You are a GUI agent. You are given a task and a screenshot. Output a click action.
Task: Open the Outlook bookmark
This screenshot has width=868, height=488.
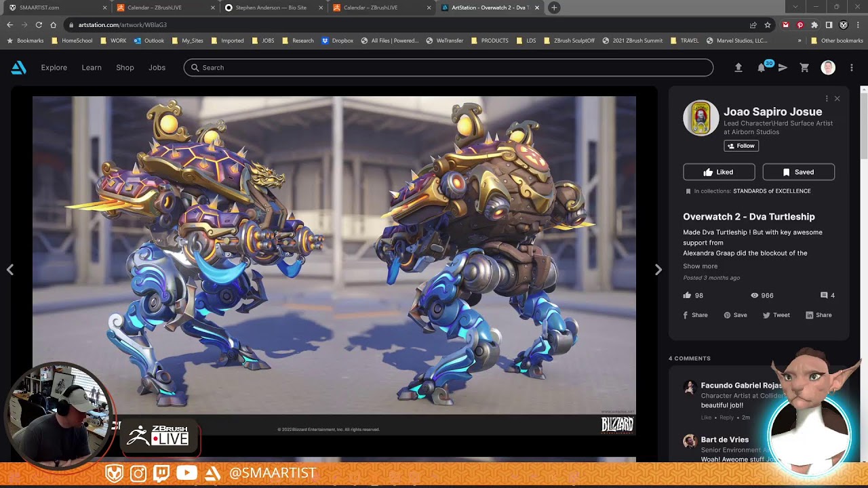149,41
